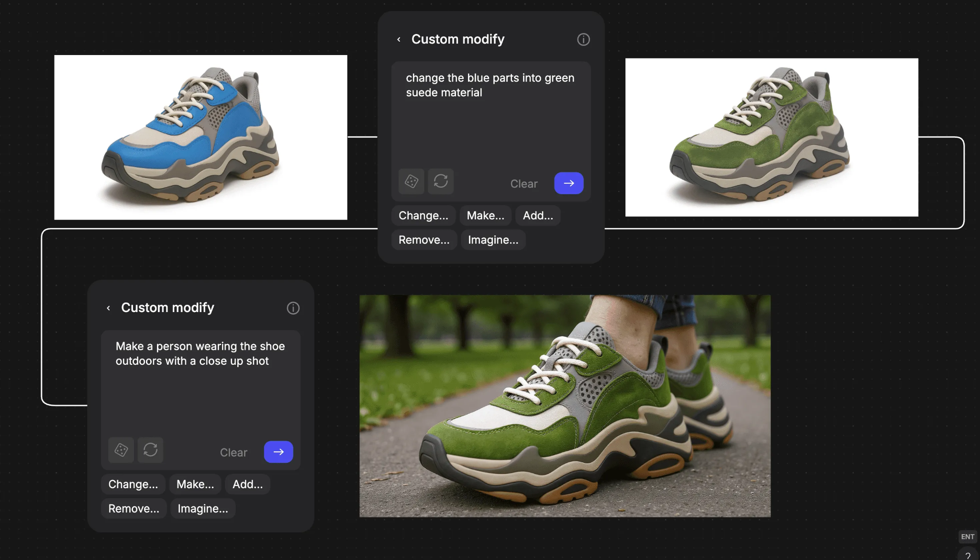Clear the green suede material prompt
Viewport: 980px width, 560px height.
click(523, 183)
